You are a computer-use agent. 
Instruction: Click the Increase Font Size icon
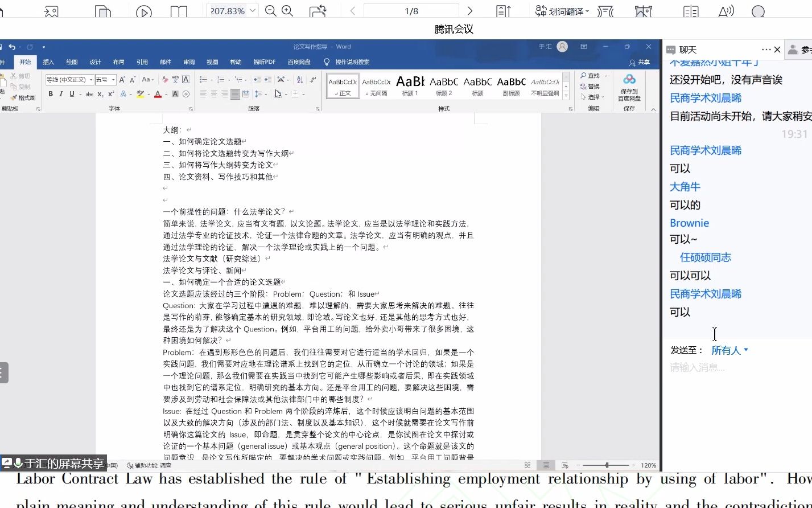click(122, 80)
